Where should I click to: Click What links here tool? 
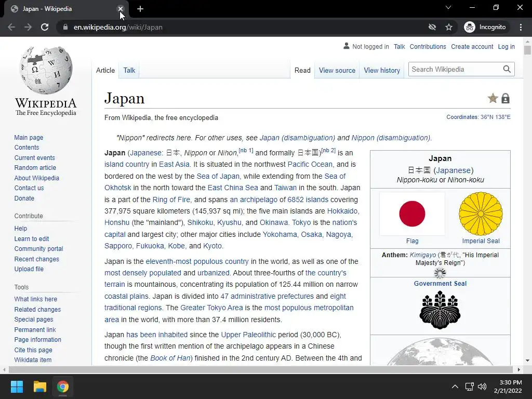pyautogui.click(x=36, y=299)
